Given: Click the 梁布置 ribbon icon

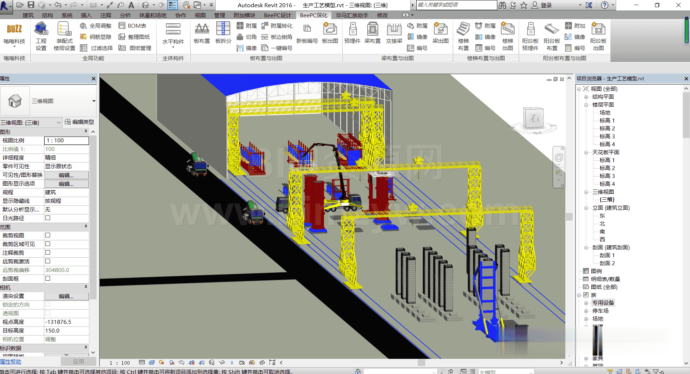Looking at the screenshot, I should tap(372, 33).
